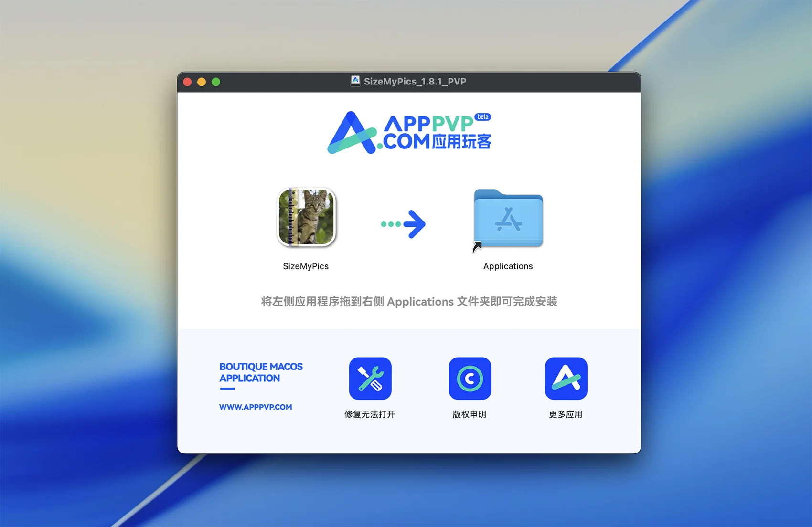
Task: Select the 'SizeMyPics' file name label
Action: coord(306,266)
